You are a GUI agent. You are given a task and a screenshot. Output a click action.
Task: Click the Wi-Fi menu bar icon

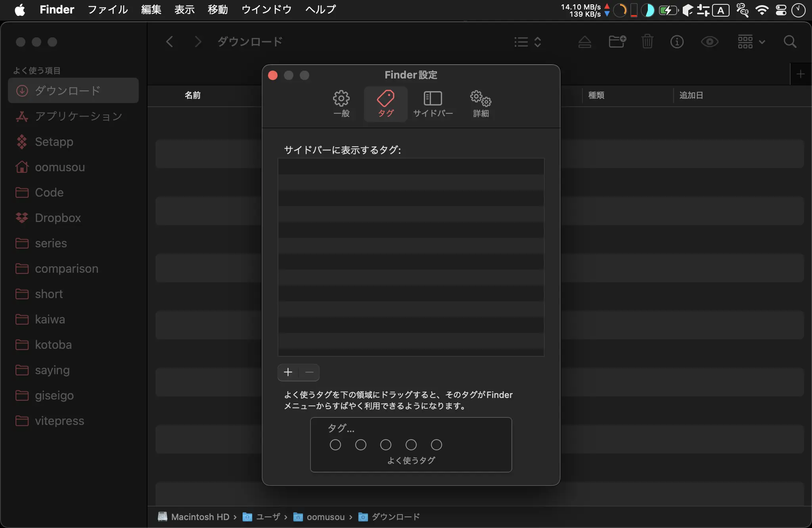point(762,10)
